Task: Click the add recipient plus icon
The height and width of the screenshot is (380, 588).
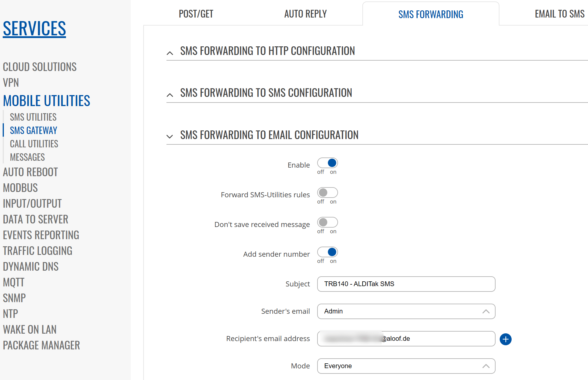Action: pos(505,339)
